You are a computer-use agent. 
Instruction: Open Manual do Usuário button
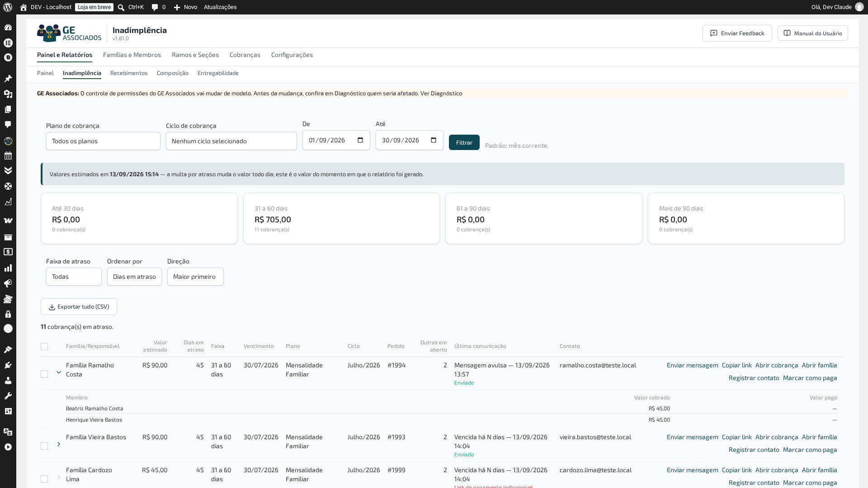coord(813,33)
